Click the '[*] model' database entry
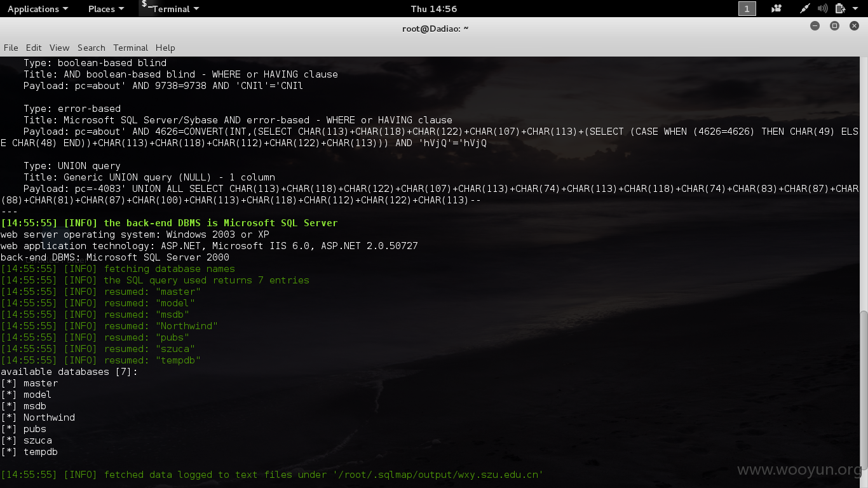This screenshot has width=868, height=488. 26,395
